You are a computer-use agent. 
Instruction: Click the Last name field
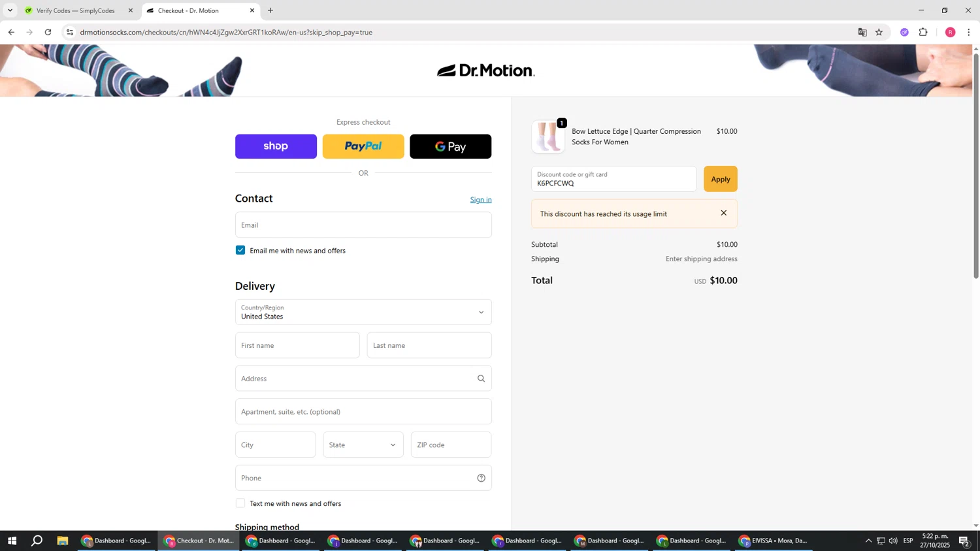pos(429,345)
